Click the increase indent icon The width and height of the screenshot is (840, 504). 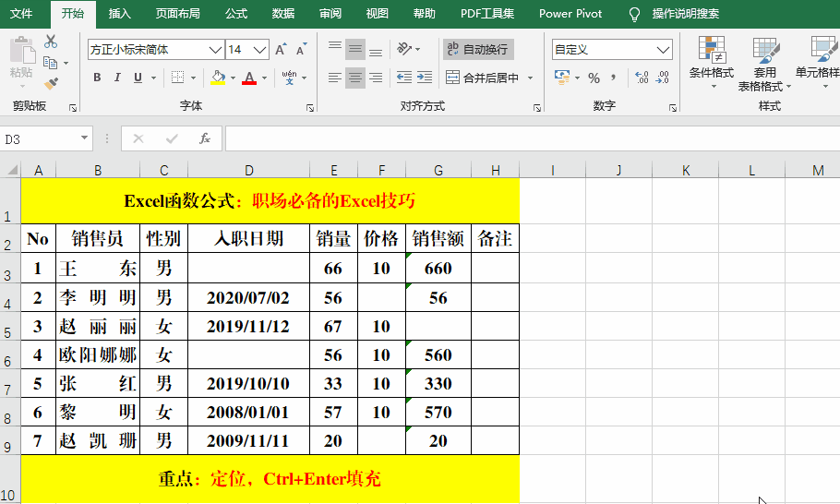pyautogui.click(x=425, y=78)
